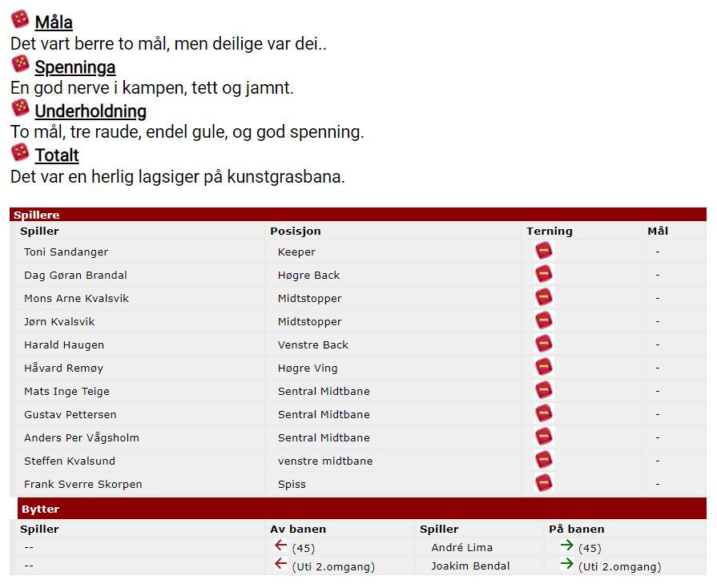The height and width of the screenshot is (588, 717).
Task: Select substitute name André Lima
Action: 461,548
